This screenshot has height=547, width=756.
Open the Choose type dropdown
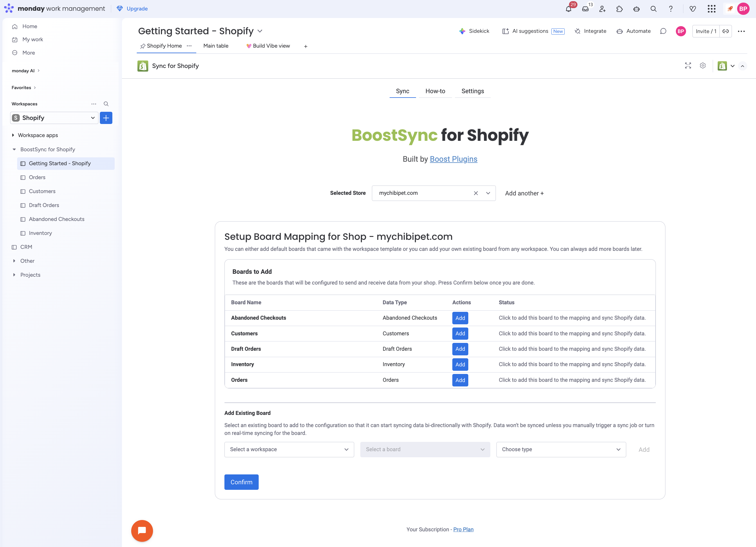[x=561, y=449]
